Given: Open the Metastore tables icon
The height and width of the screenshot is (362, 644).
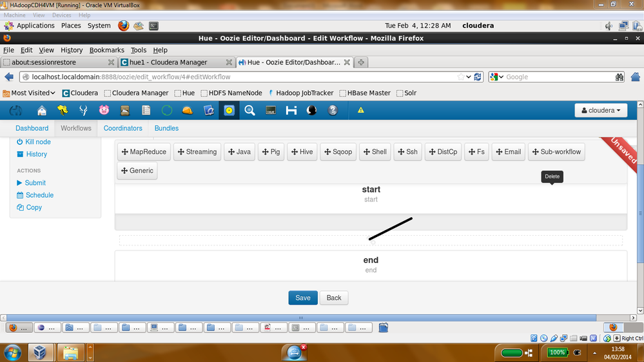Looking at the screenshot, I should pos(146,110).
